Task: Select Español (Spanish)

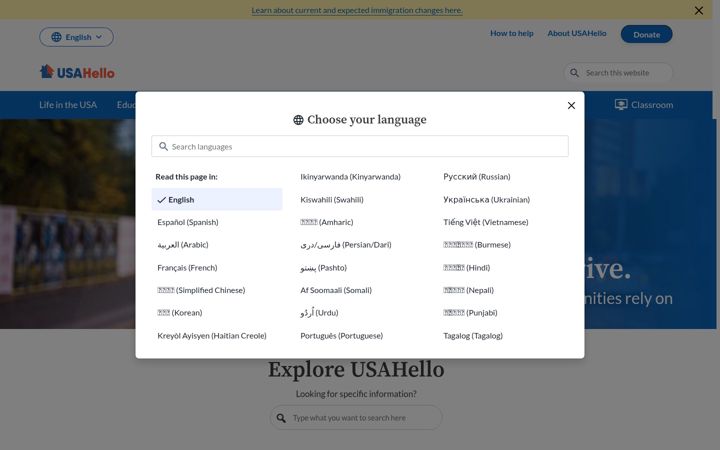Action: coord(188,222)
